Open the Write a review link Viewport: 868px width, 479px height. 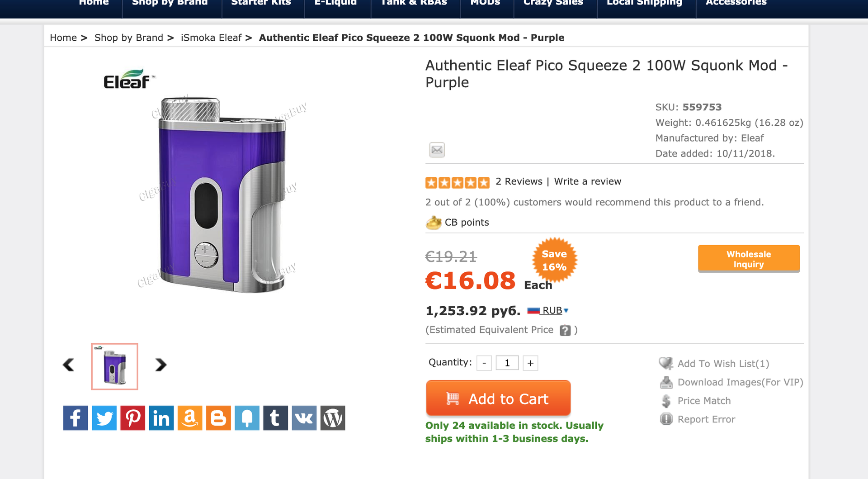(587, 181)
